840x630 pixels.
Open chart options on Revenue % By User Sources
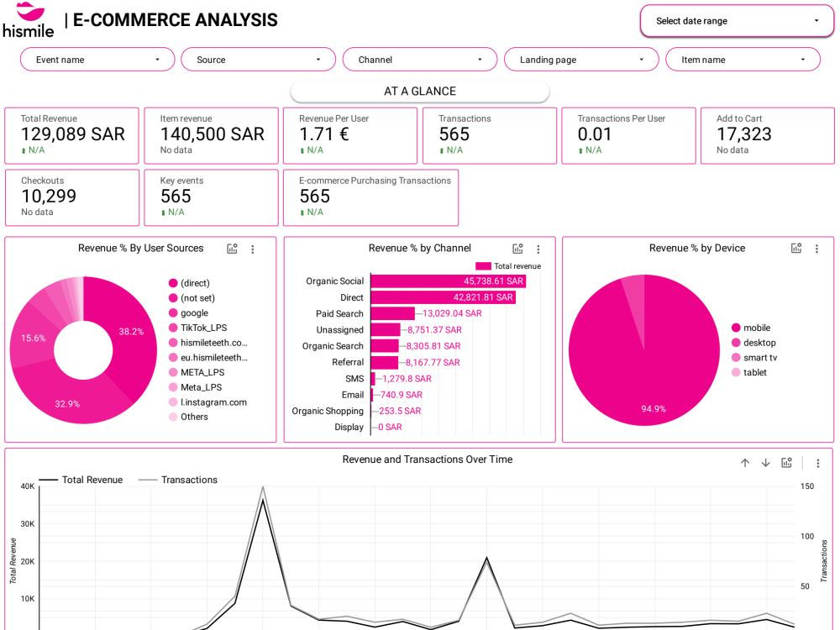coord(232,249)
